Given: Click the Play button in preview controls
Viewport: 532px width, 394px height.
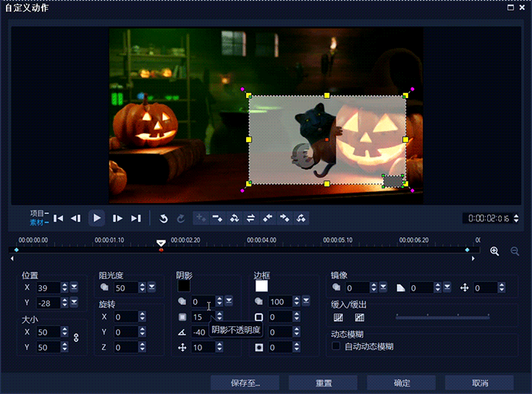Looking at the screenshot, I should (97, 218).
